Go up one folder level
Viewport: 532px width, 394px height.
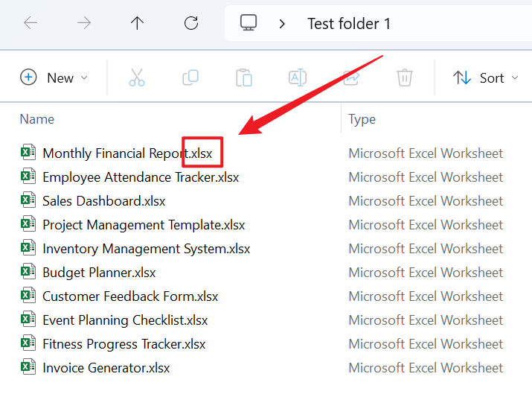click(137, 23)
